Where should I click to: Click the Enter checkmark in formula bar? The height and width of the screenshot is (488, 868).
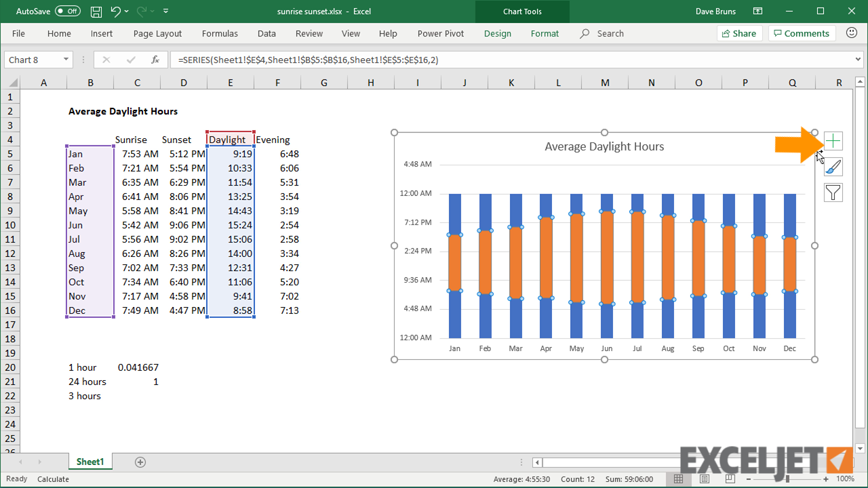coord(130,60)
